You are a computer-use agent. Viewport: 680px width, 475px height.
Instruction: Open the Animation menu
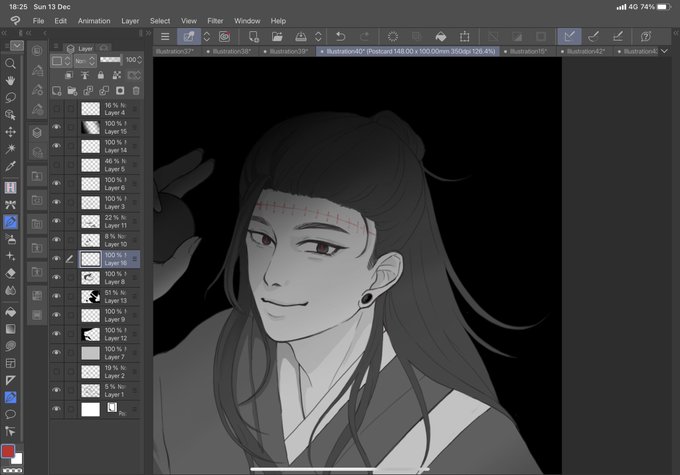coord(94,21)
